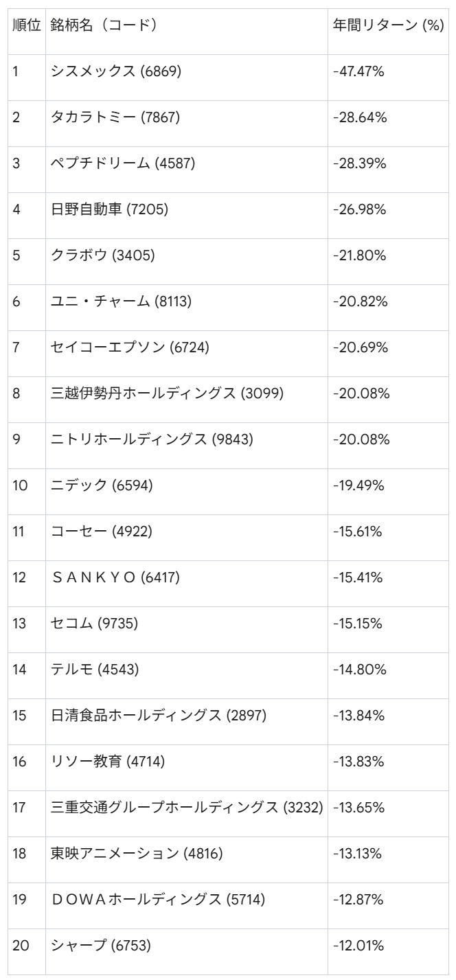Select rank number 19 cell
The width and height of the screenshot is (456, 980).
[x=21, y=899]
